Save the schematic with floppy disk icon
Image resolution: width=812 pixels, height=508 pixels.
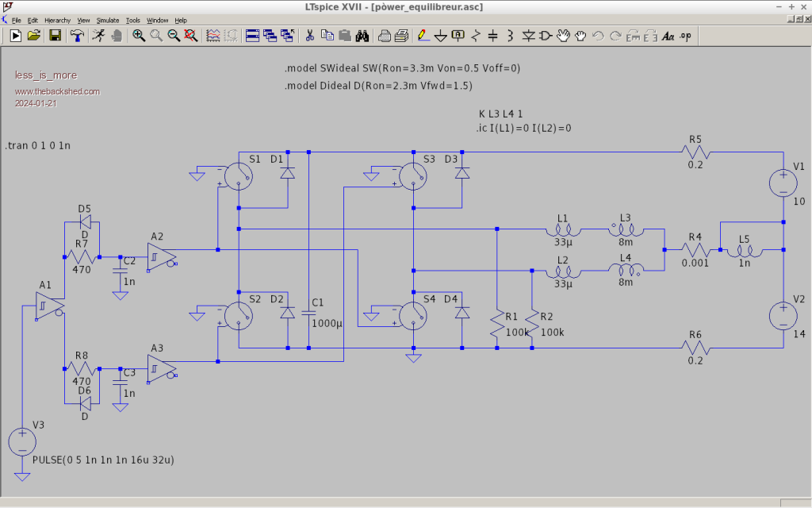coord(55,36)
